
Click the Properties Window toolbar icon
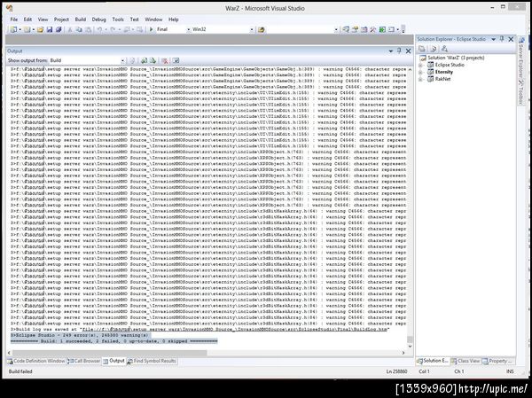click(x=355, y=29)
